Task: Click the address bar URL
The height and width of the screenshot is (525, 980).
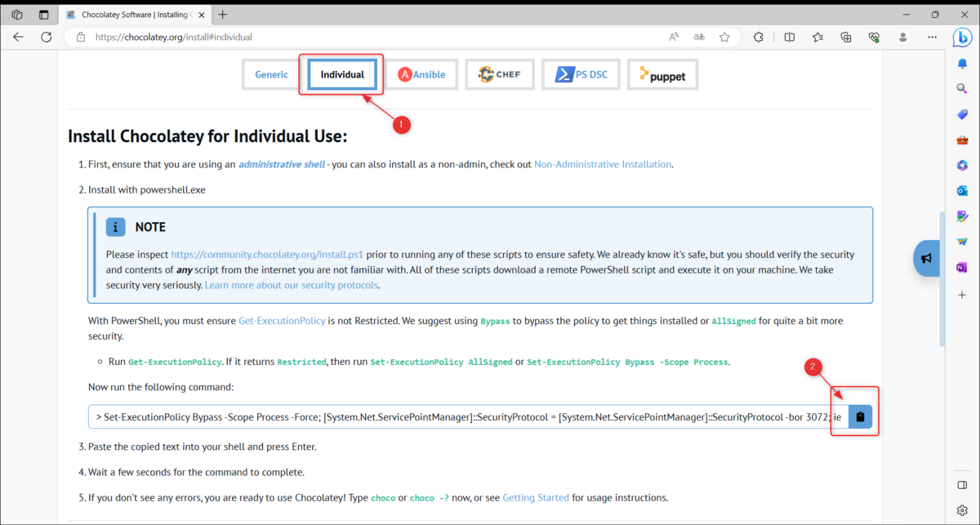Action: tap(174, 37)
